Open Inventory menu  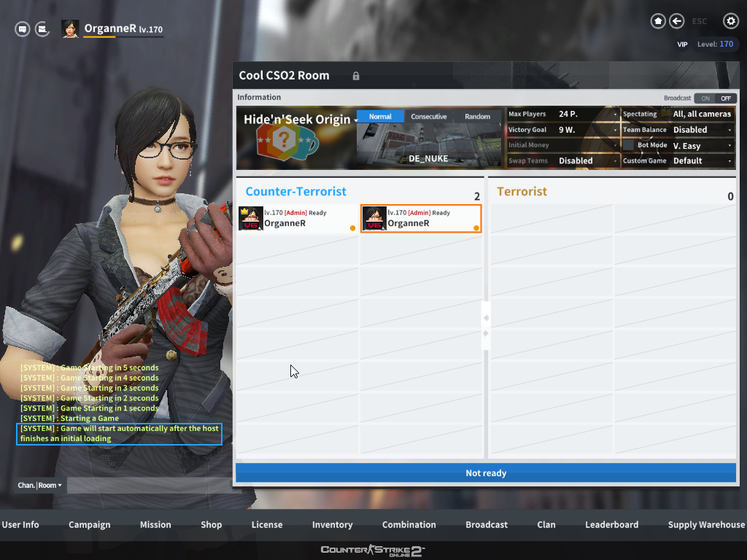coord(332,525)
